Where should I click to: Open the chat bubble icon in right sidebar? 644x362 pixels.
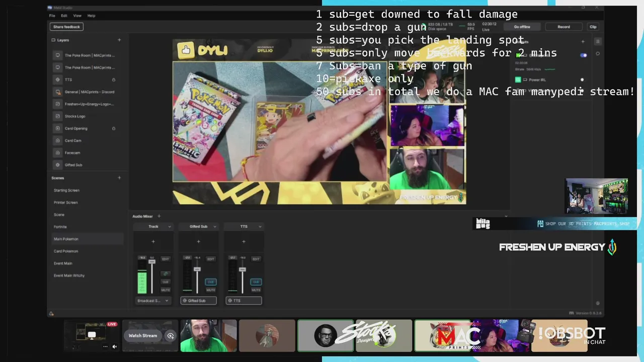click(598, 54)
